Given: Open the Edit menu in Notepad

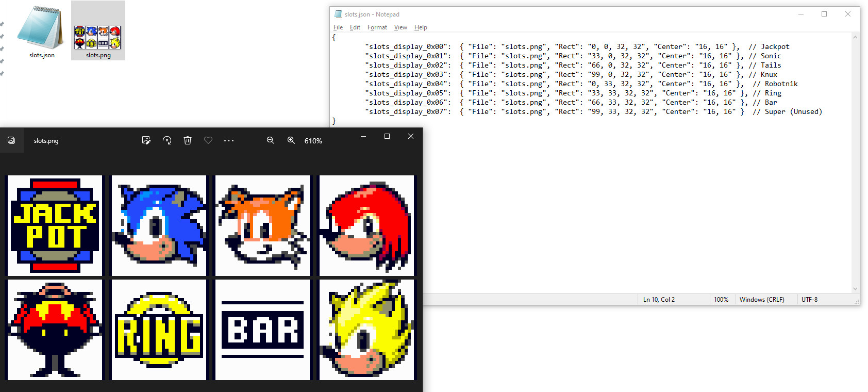Looking at the screenshot, I should [355, 27].
